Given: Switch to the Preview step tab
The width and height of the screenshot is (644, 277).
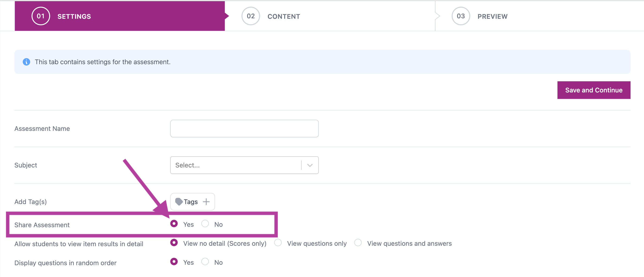Looking at the screenshot, I should [540, 16].
